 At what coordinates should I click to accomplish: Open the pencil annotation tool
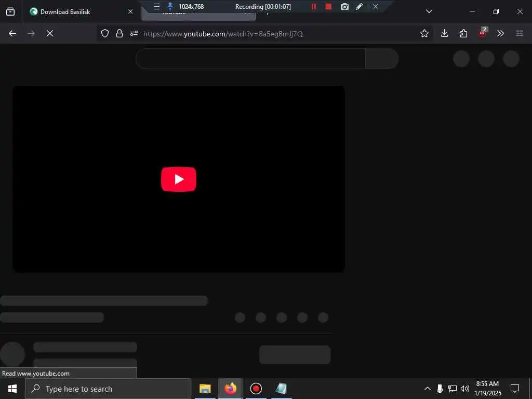pyautogui.click(x=360, y=6)
